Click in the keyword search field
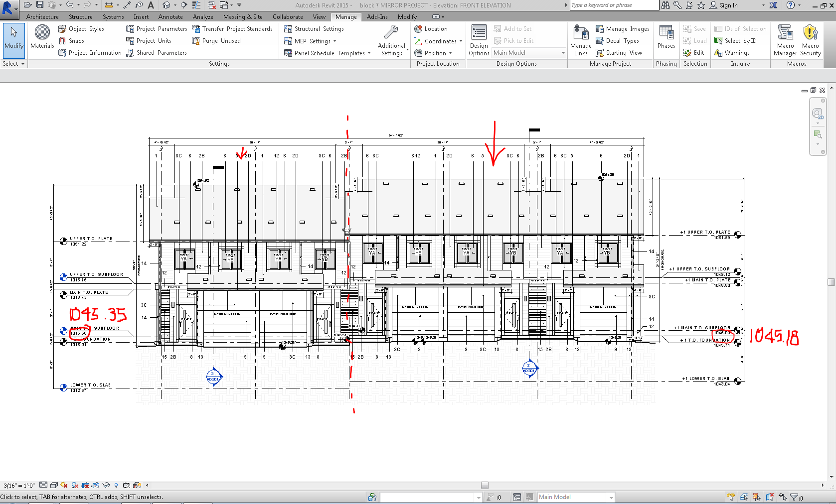Viewport: 836px width, 504px height. tap(614, 5)
